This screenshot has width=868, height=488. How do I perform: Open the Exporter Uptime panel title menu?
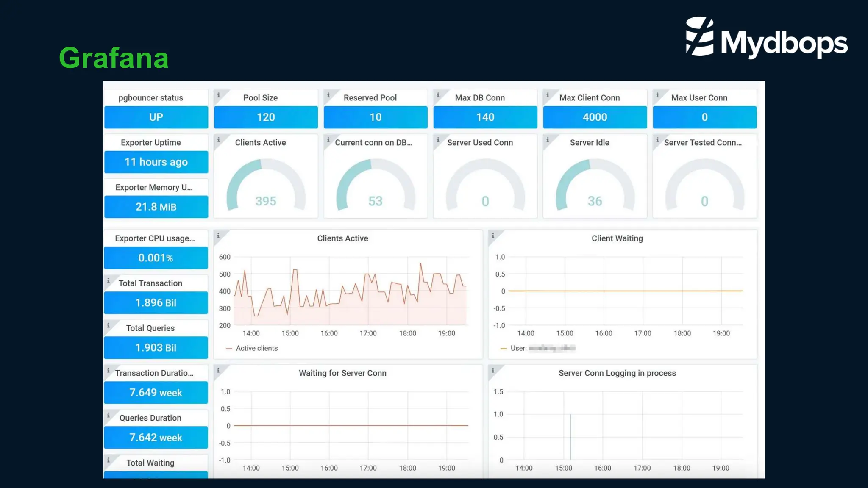(x=151, y=143)
